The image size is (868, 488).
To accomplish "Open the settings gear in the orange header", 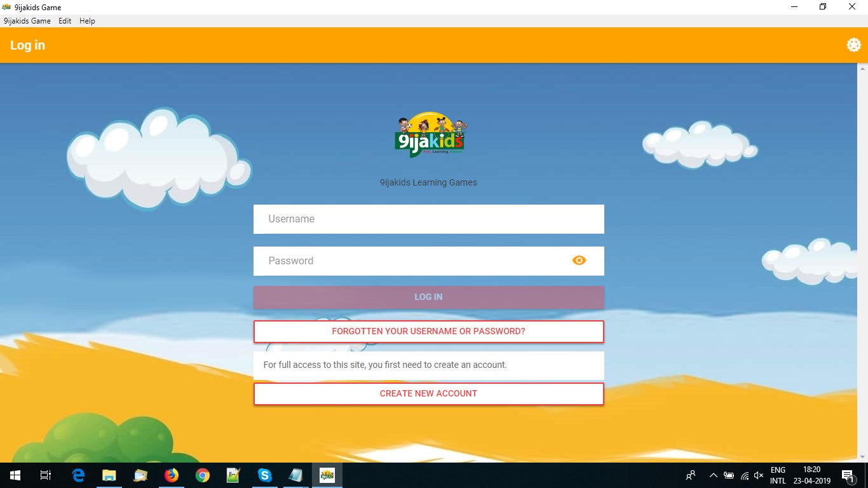I will tap(853, 45).
